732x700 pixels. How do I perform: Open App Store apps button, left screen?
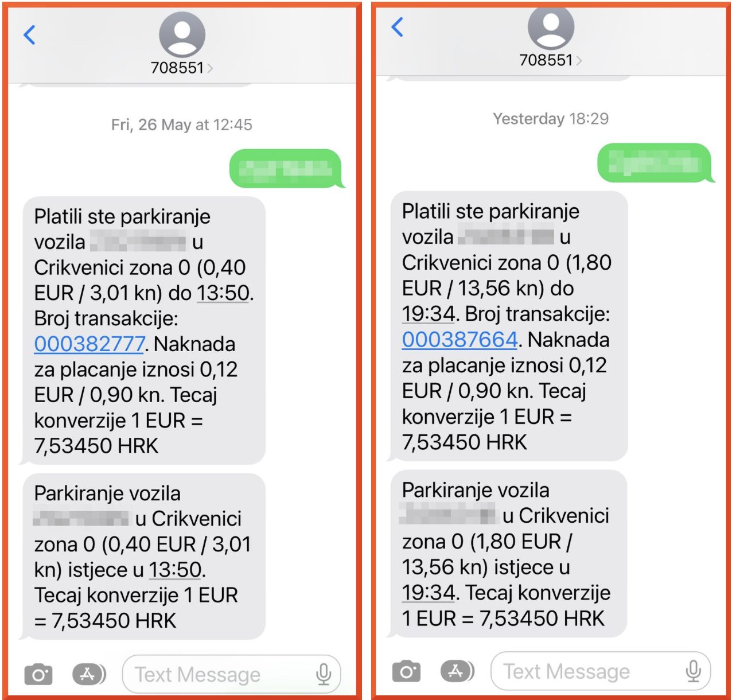[x=89, y=674]
